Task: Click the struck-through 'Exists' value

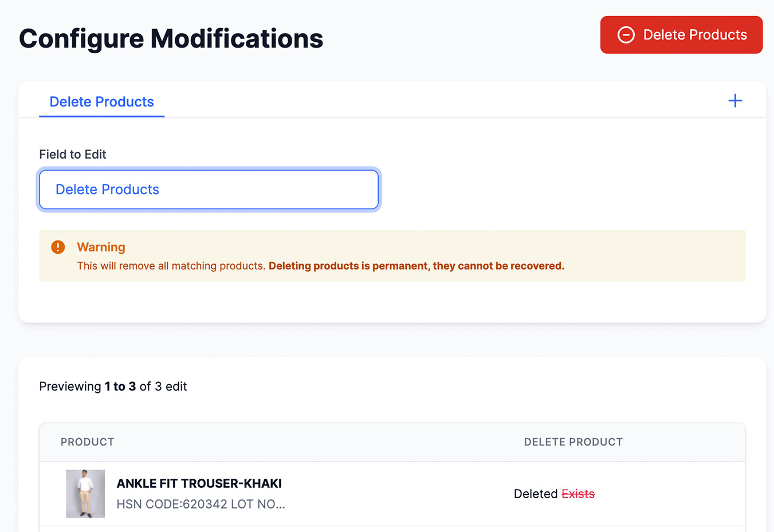Action: point(578,494)
